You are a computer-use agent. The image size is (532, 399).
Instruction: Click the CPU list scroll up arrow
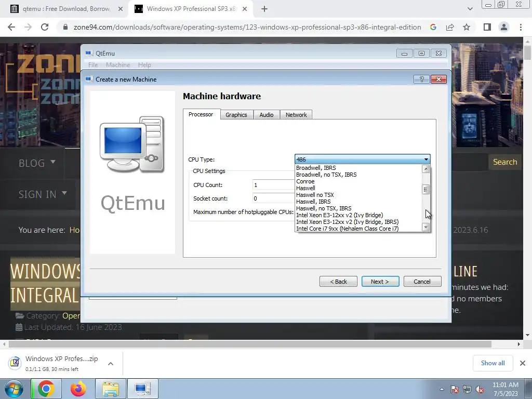point(426,169)
